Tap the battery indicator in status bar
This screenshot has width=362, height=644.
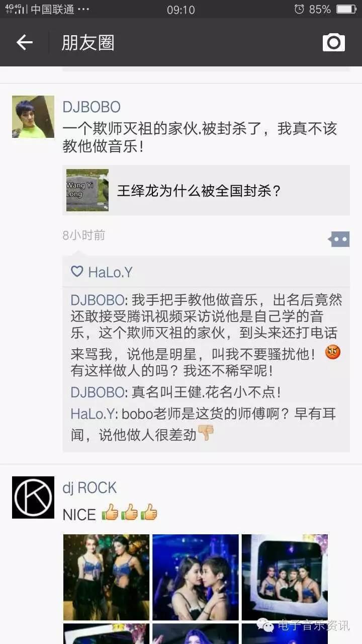click(x=347, y=9)
